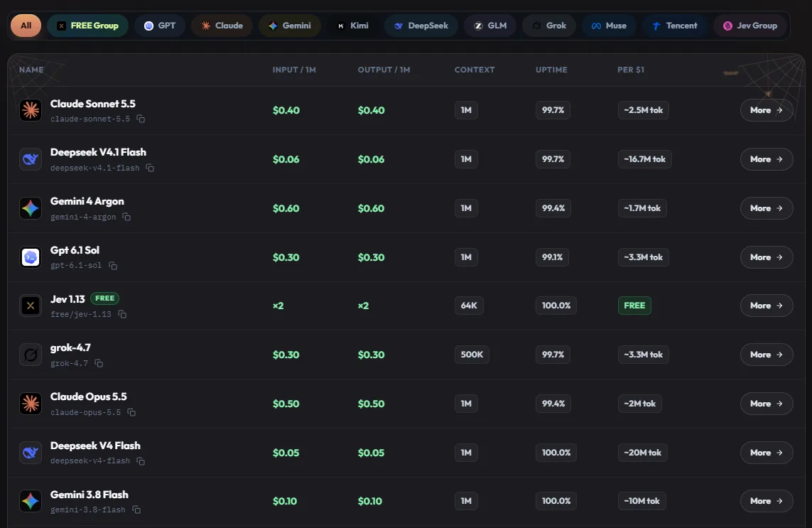Click the Gemini 3.8 Flash star logo
812x528 pixels.
tap(31, 501)
